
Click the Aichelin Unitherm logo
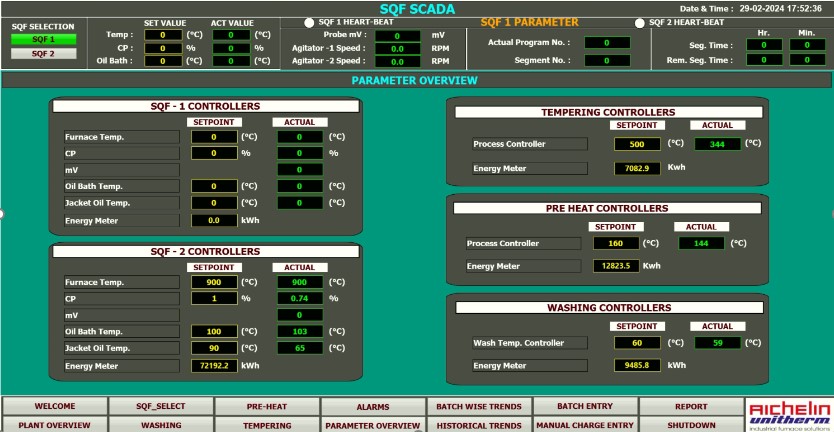pyautogui.click(x=789, y=415)
